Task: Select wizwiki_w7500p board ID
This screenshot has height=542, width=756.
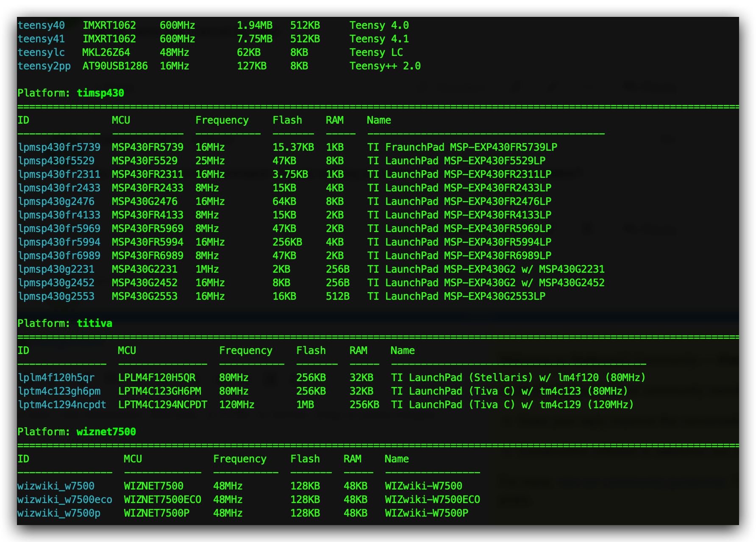Action: coord(59,513)
